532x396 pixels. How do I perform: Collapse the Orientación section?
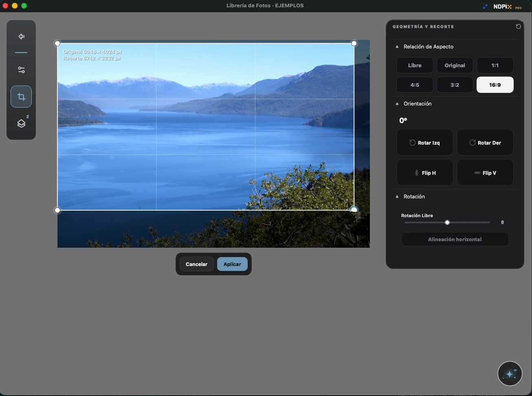pos(397,103)
